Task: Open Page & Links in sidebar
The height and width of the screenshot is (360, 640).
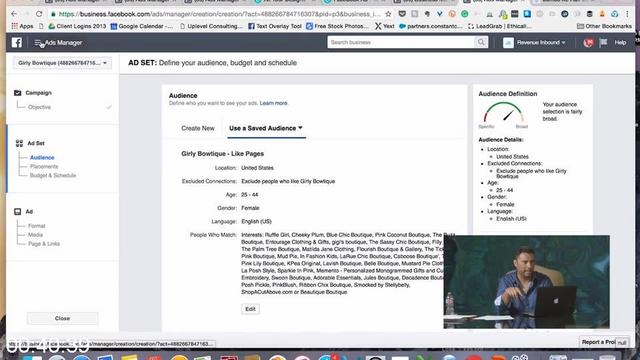Action: 44,244
